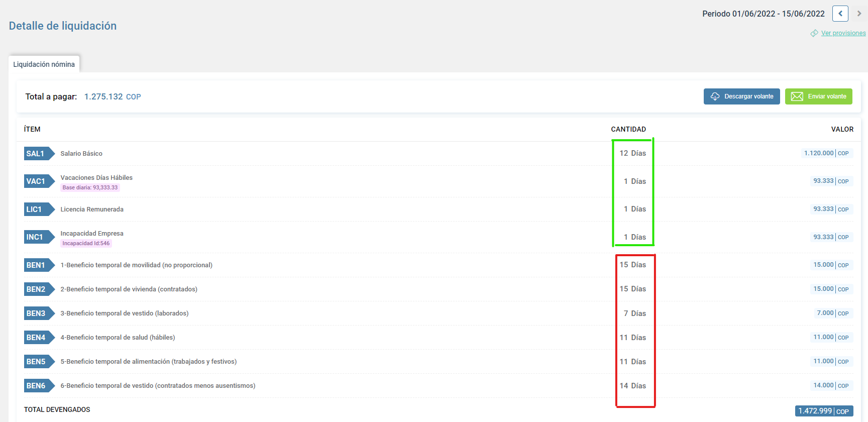Click the Enviar volante button

point(818,96)
